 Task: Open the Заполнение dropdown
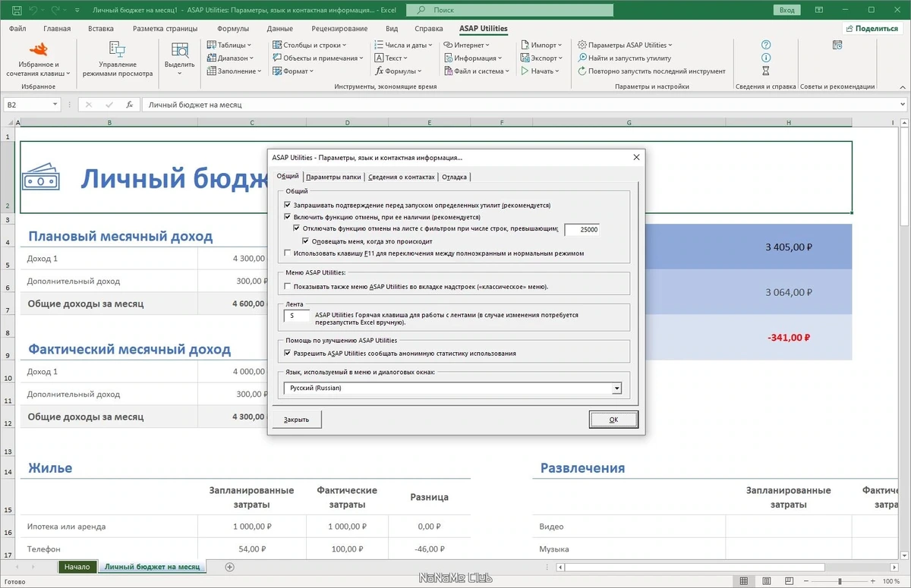234,71
